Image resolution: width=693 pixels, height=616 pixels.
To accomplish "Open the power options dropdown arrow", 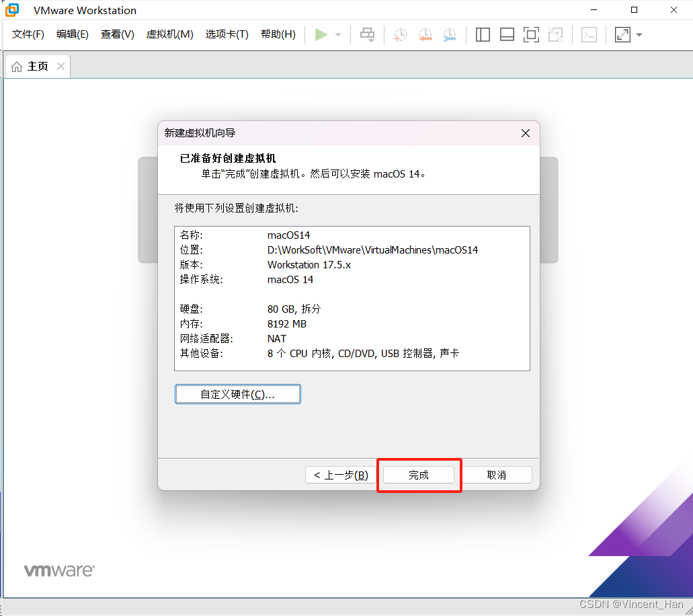I will [338, 34].
